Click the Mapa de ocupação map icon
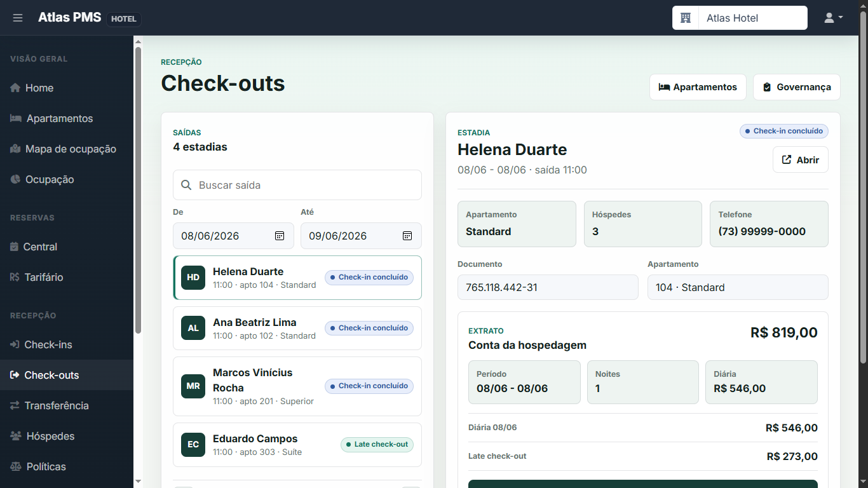 [15, 149]
